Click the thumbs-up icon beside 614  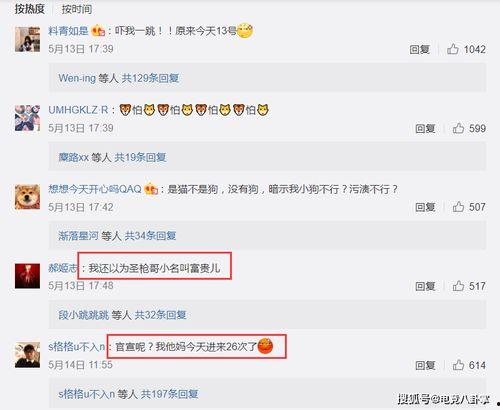tap(458, 365)
